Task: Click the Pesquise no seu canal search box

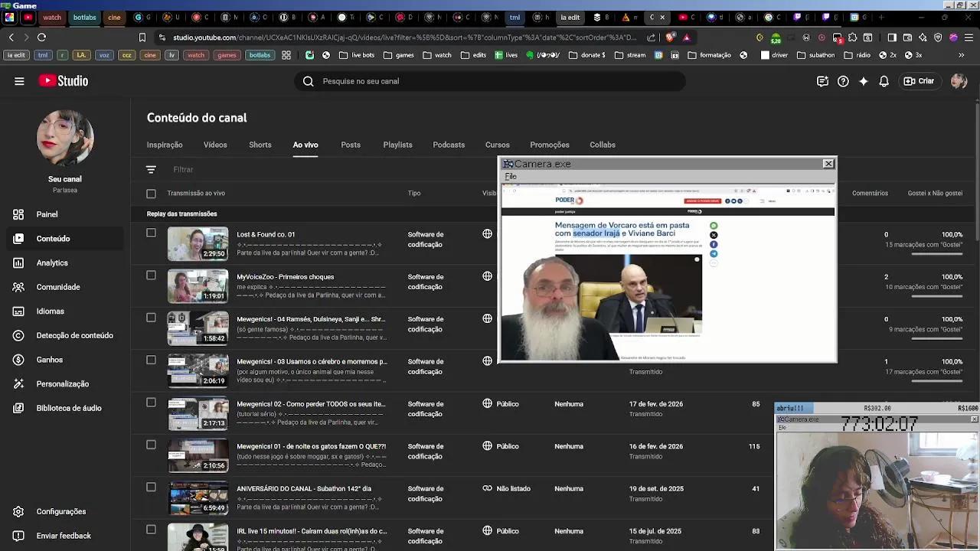Action: tap(490, 81)
